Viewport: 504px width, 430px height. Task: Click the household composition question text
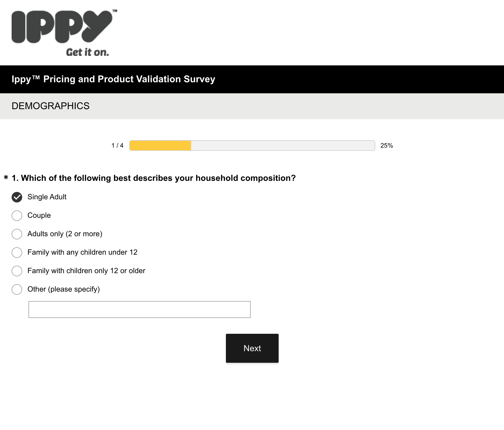[154, 178]
